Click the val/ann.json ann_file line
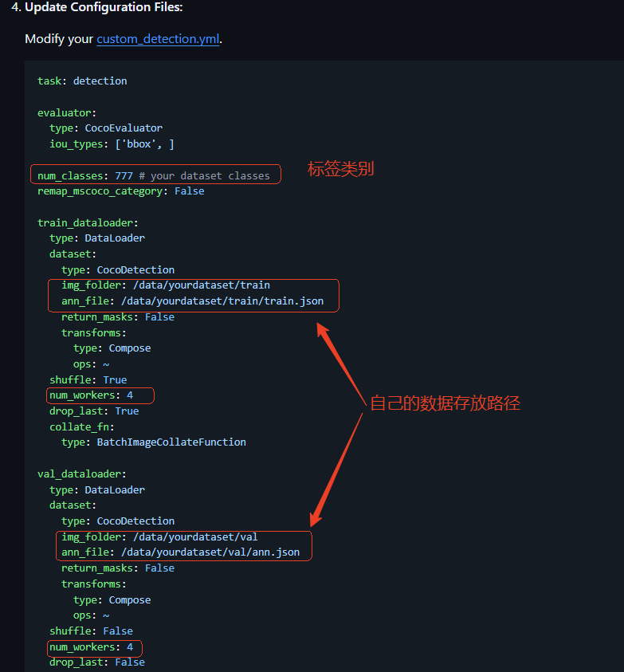 tap(180, 552)
